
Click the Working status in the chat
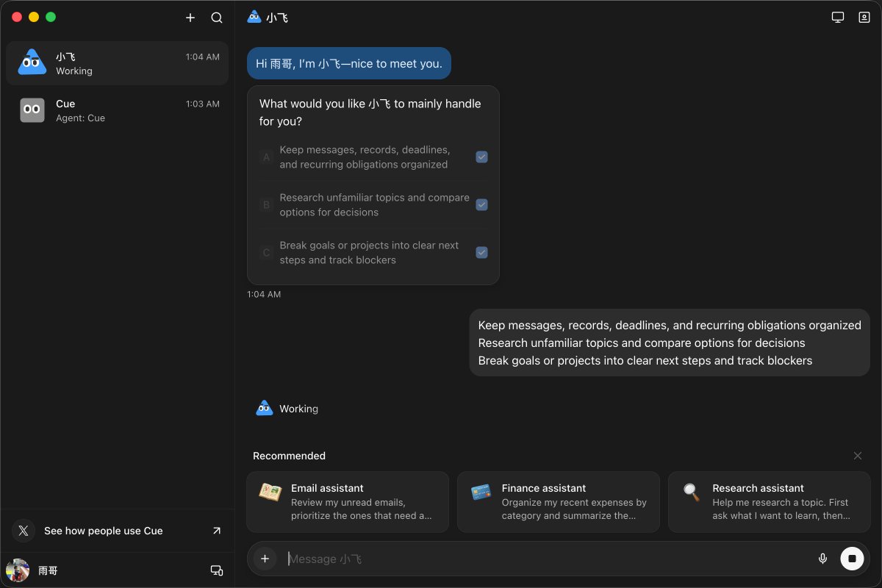tap(298, 409)
